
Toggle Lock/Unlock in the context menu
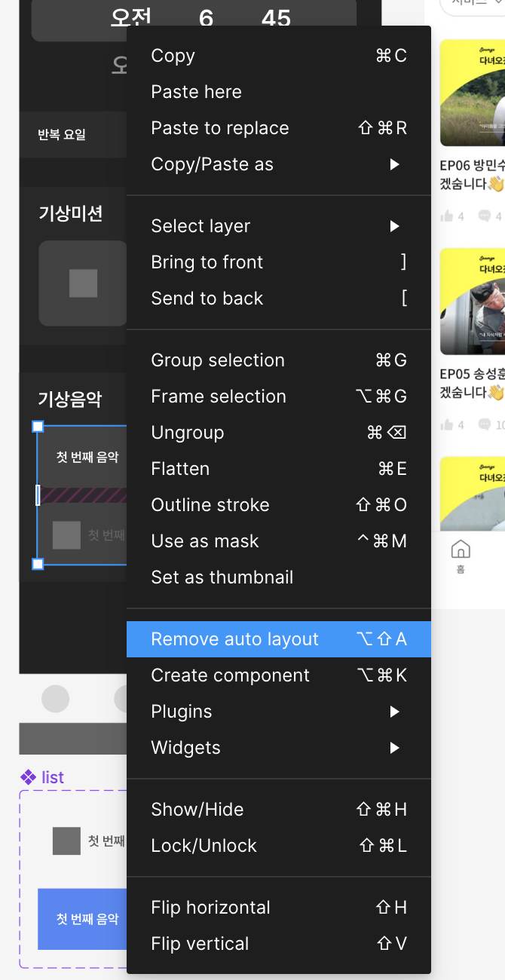pos(279,846)
